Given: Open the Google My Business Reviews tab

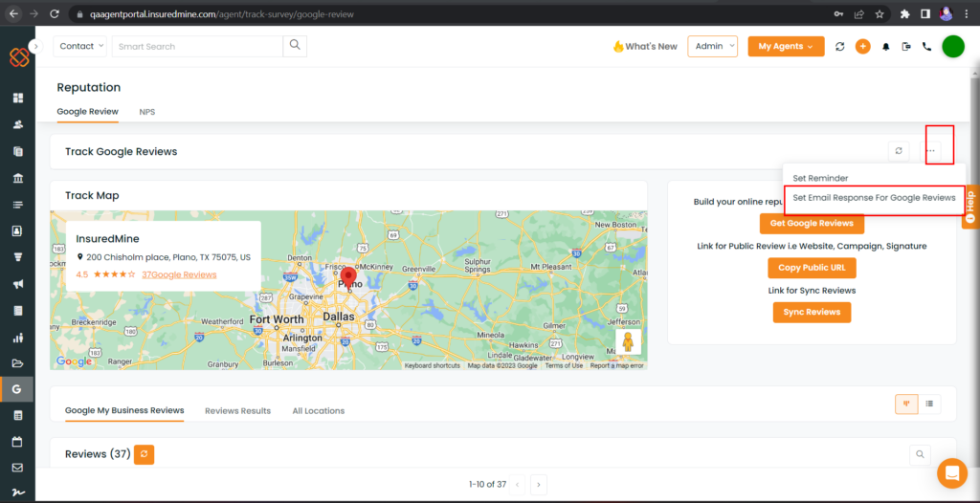Looking at the screenshot, I should point(124,410).
